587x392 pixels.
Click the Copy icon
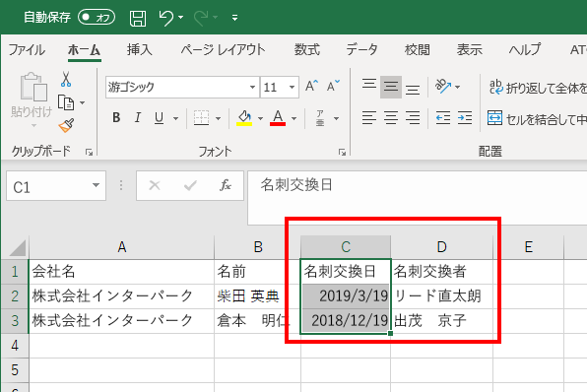(66, 102)
